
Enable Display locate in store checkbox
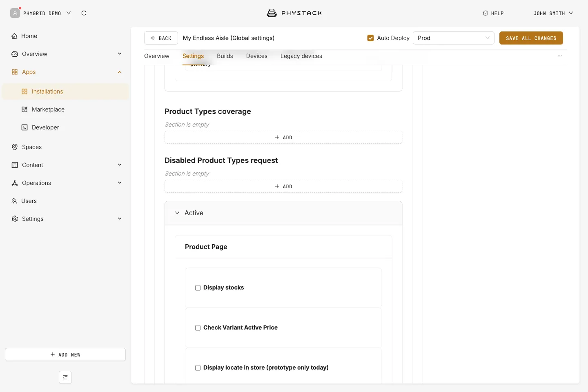coord(198,368)
